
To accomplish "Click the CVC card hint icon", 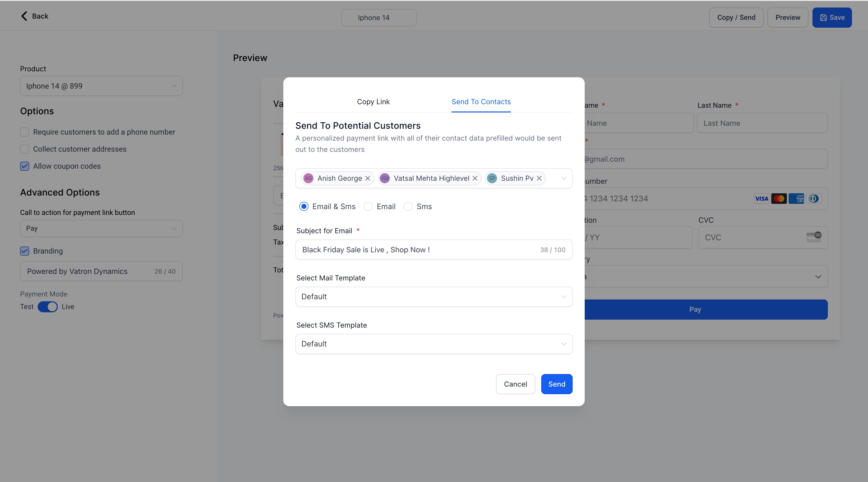I will pyautogui.click(x=813, y=237).
